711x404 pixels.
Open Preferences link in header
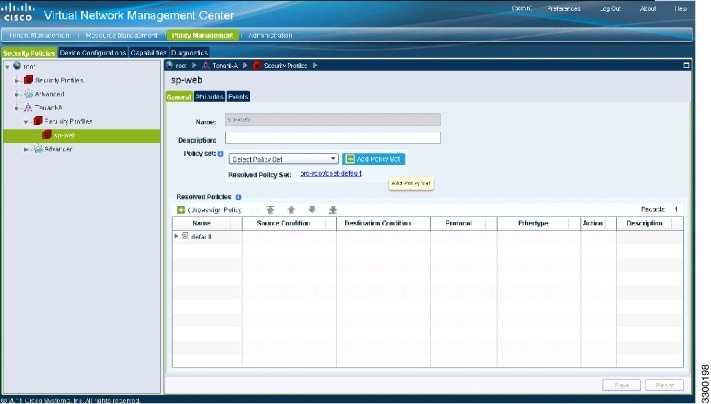pos(564,9)
